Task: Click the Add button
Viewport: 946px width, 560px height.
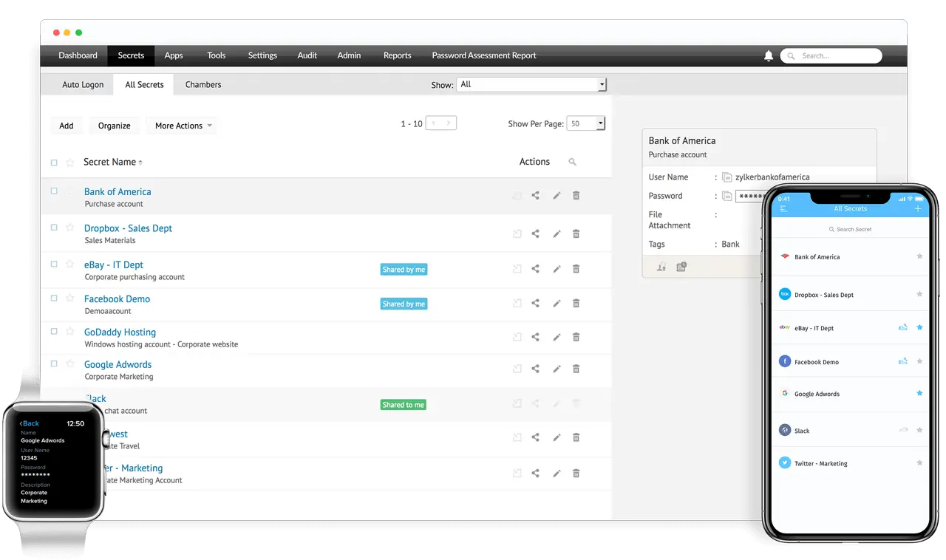Action: click(x=67, y=126)
